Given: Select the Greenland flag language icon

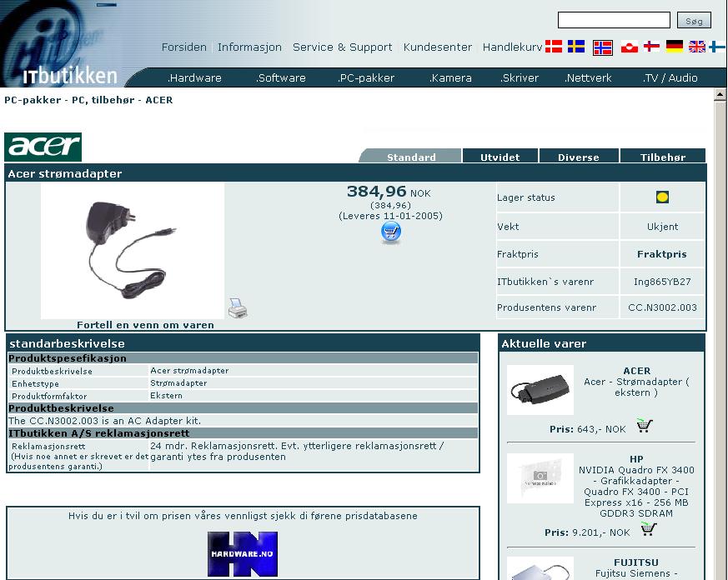Looking at the screenshot, I should click(x=630, y=47).
